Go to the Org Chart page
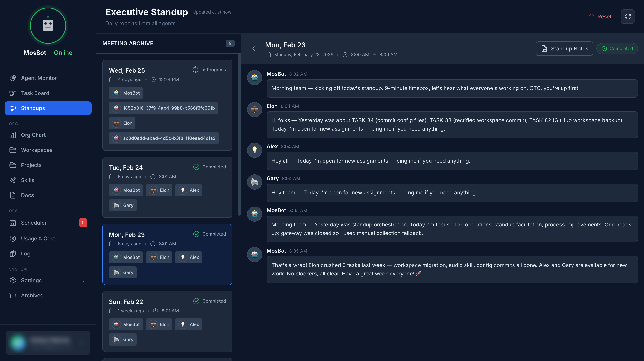 [x=33, y=135]
